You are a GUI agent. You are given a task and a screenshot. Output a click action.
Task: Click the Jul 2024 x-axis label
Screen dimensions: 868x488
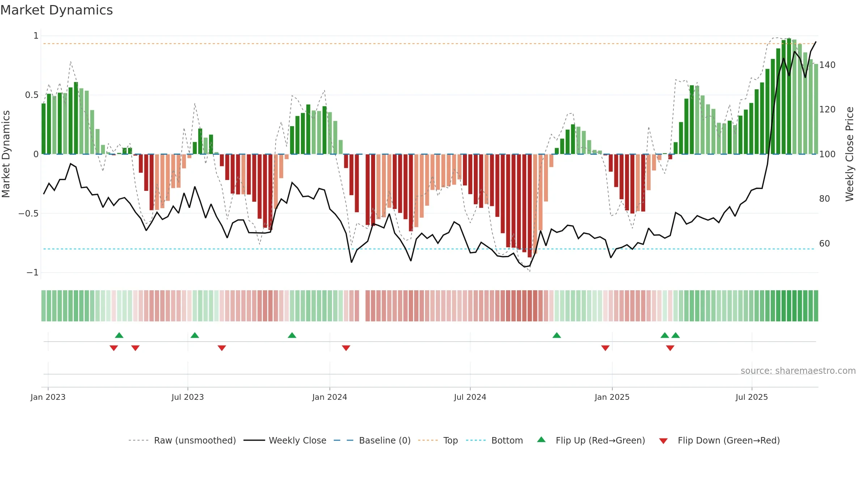pyautogui.click(x=470, y=397)
